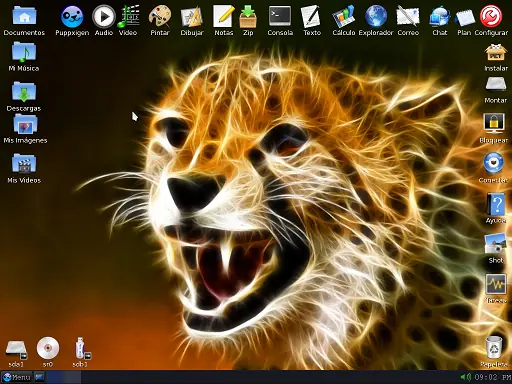Launch the Chat application icon
512x384 pixels.
click(x=440, y=16)
